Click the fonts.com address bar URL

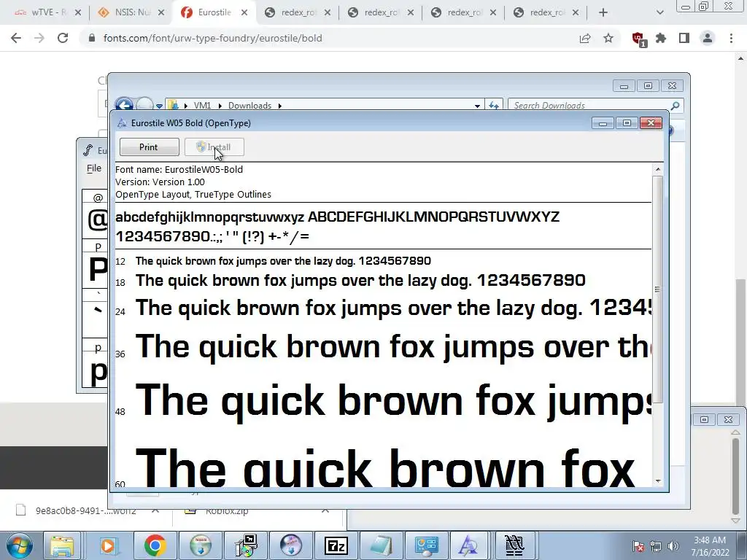pos(212,38)
